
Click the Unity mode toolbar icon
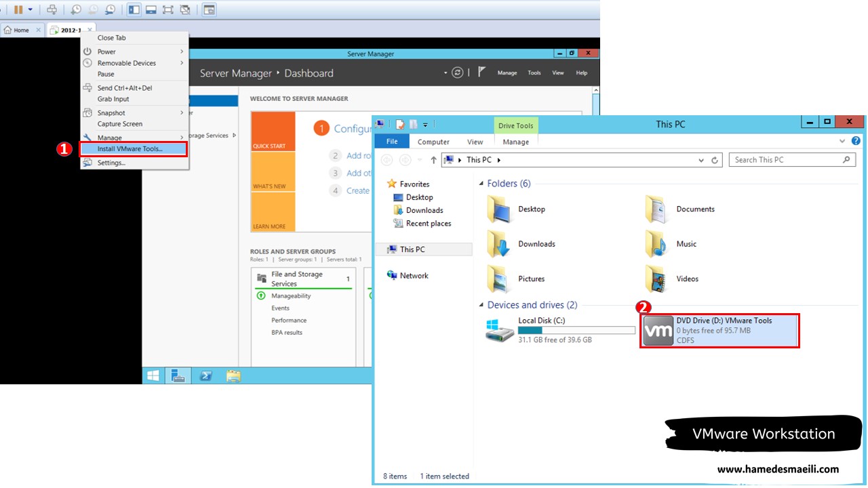click(184, 9)
